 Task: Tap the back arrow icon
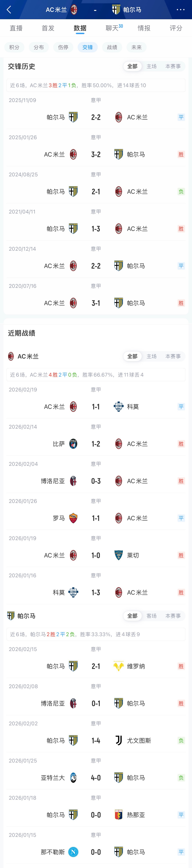[x=9, y=10]
